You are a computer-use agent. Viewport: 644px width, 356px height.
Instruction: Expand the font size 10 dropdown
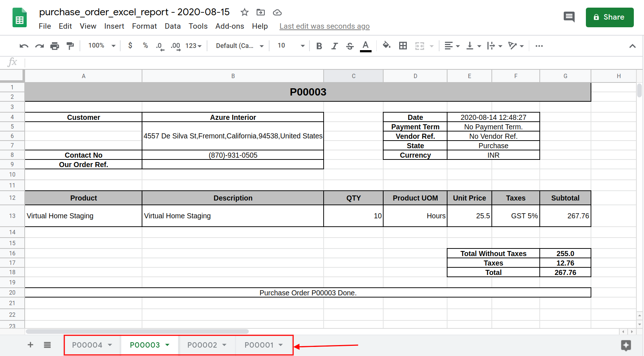point(291,46)
